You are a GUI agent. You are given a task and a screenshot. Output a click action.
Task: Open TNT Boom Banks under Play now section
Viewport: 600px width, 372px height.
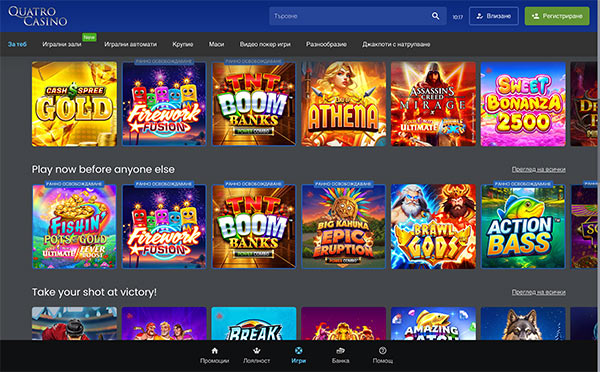click(254, 227)
